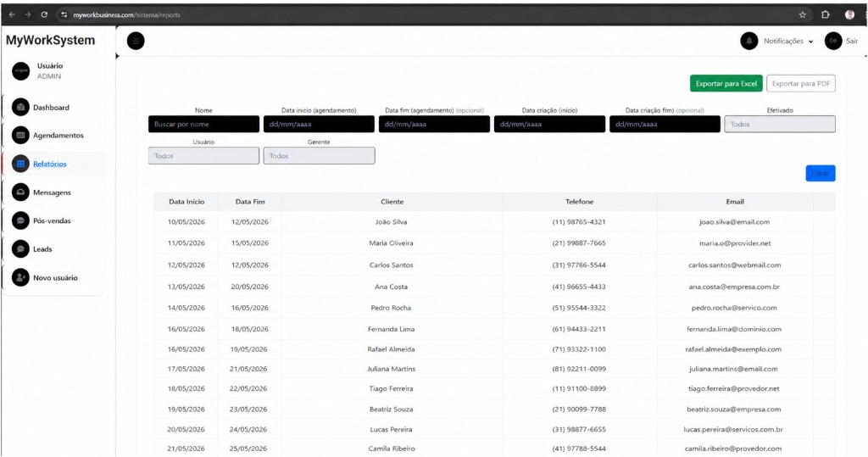Open Pós-vendas menu item

coord(52,220)
